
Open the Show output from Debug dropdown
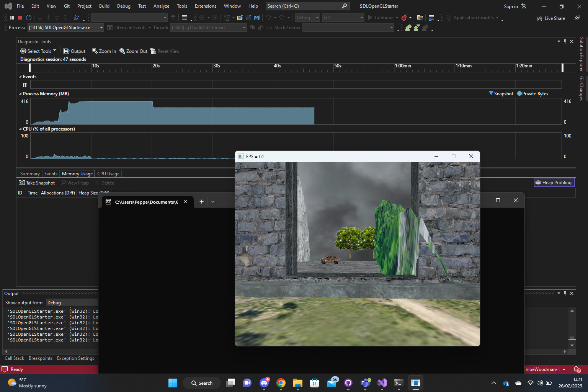tap(72, 303)
